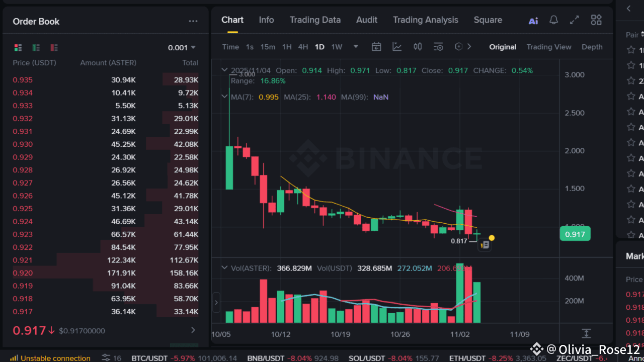The image size is (644, 362).
Task: Open the layout grid icon
Action: click(x=596, y=20)
